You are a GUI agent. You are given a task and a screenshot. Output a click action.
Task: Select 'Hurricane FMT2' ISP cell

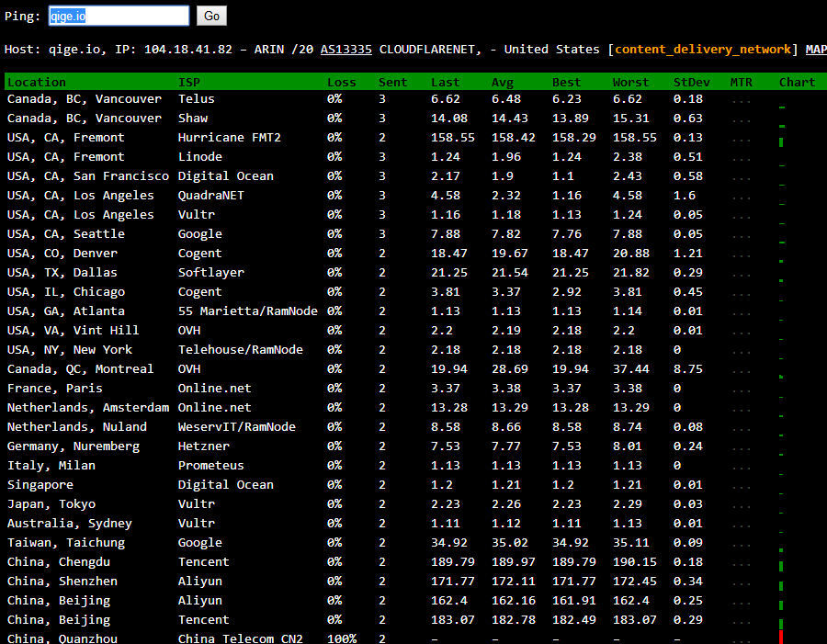tap(230, 138)
